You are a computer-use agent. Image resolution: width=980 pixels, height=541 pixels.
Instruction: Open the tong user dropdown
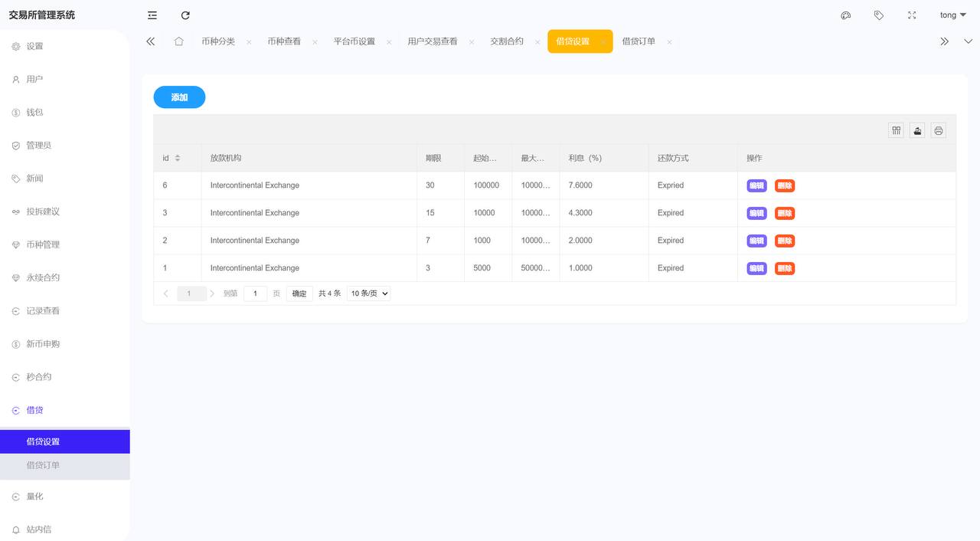[x=952, y=15]
